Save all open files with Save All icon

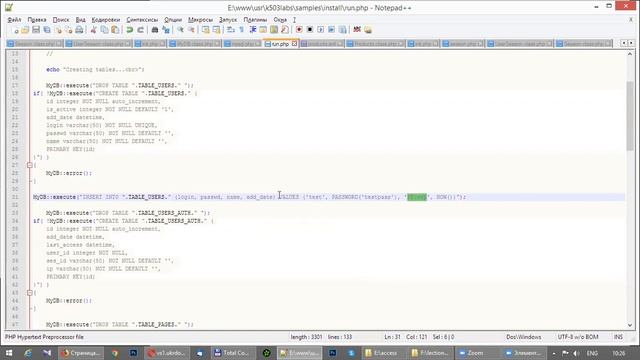[47, 30]
